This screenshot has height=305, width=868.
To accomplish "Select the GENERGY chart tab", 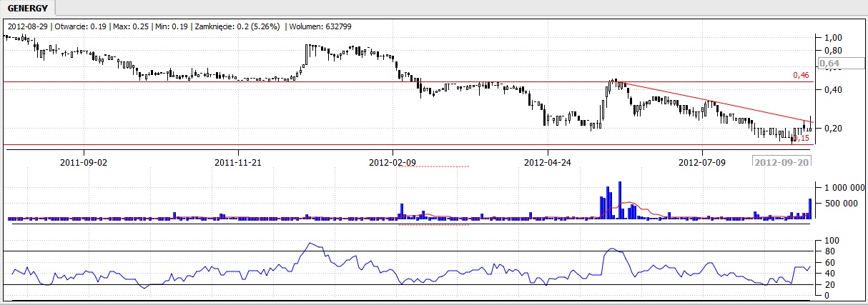I will point(27,8).
